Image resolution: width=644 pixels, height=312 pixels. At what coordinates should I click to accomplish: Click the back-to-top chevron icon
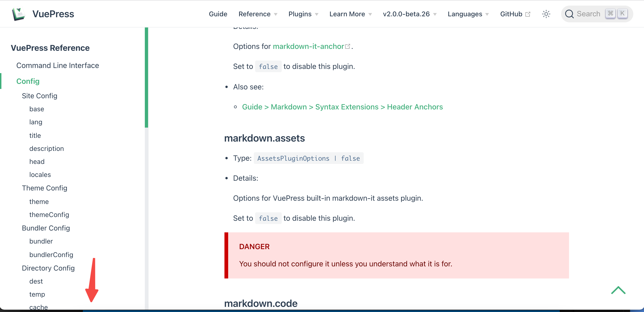pyautogui.click(x=618, y=291)
